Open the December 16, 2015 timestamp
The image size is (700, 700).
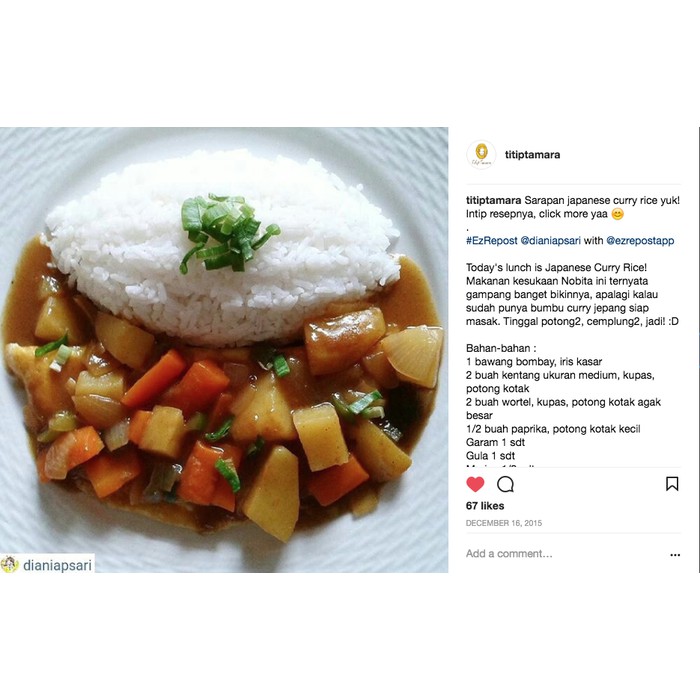[504, 523]
